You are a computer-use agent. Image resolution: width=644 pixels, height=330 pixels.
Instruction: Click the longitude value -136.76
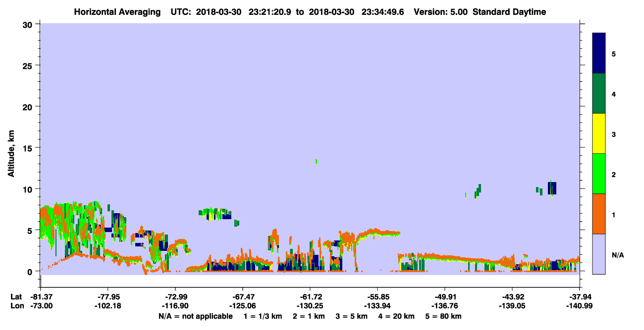pos(445,306)
